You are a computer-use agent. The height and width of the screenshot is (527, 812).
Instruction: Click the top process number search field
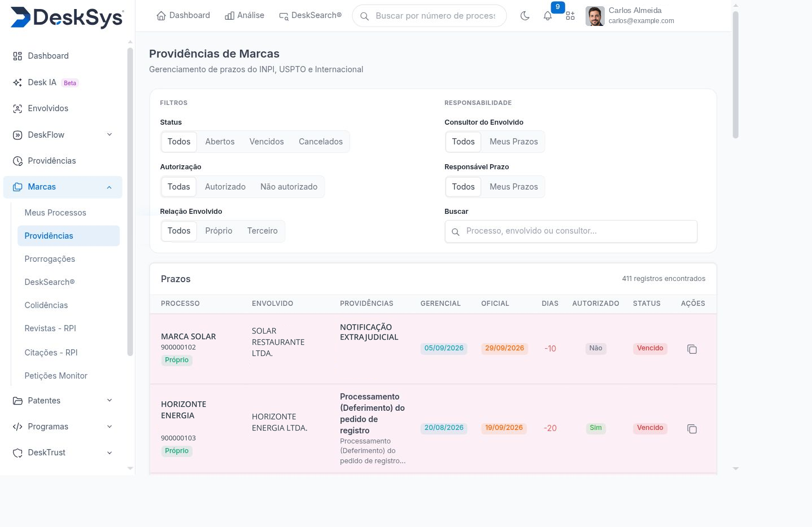click(x=429, y=16)
